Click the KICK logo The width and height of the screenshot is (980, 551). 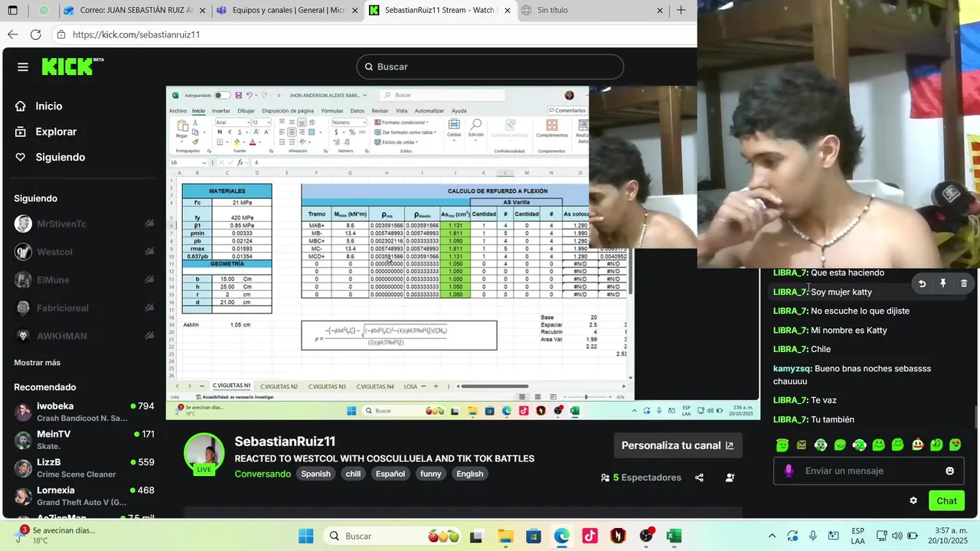72,67
